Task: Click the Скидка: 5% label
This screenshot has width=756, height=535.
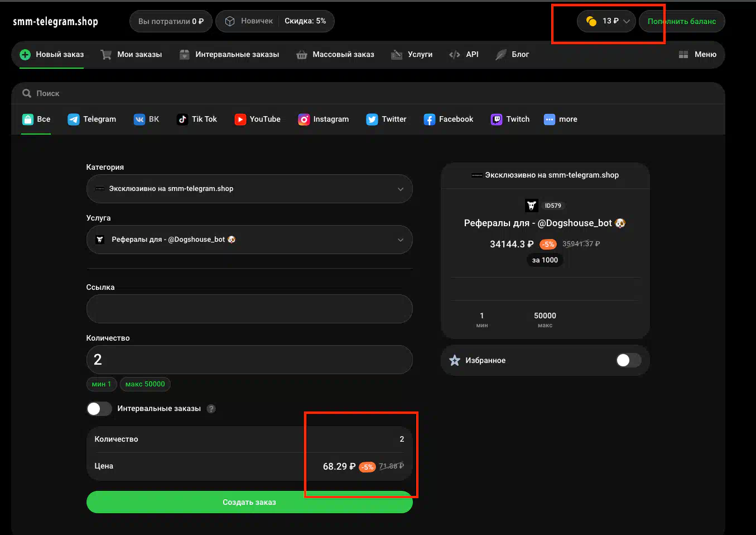Action: (305, 21)
